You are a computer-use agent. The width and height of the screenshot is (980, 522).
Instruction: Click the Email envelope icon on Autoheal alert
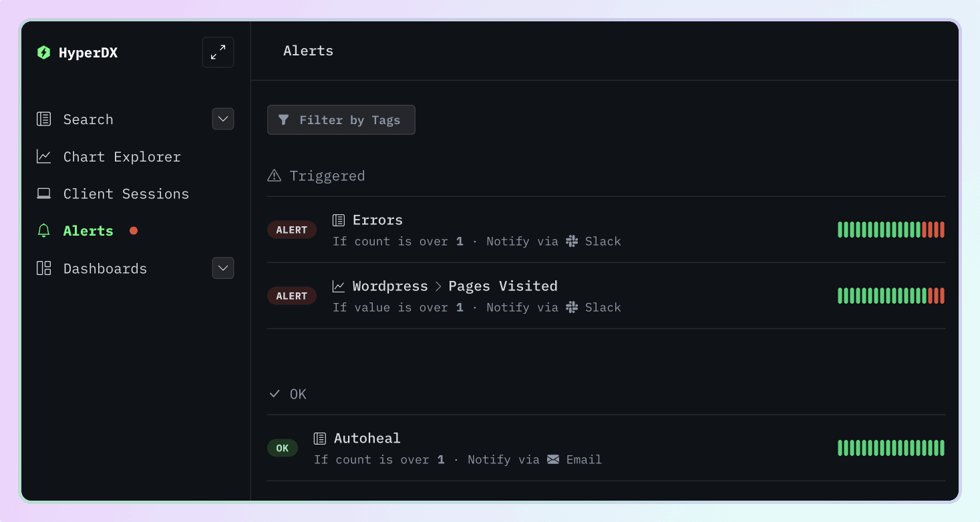[552, 459]
